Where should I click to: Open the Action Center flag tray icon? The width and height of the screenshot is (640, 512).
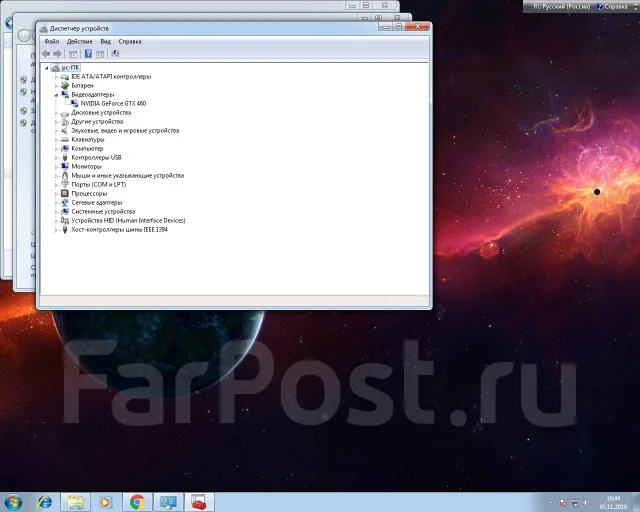pyautogui.click(x=563, y=503)
